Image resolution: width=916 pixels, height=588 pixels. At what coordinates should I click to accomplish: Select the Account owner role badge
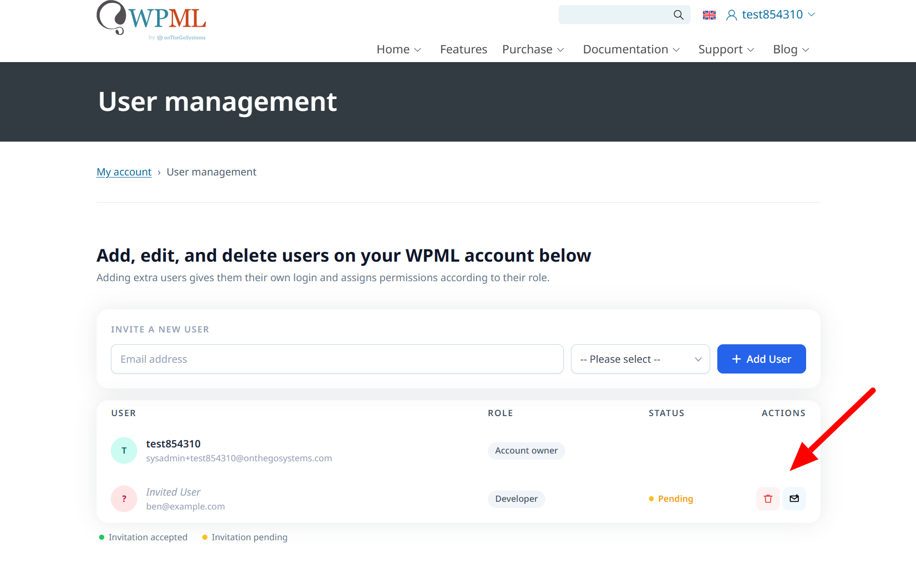click(x=526, y=450)
